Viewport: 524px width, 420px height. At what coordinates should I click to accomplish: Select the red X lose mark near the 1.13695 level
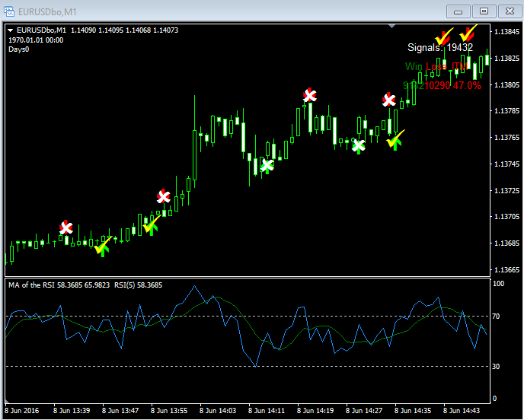[x=65, y=228]
